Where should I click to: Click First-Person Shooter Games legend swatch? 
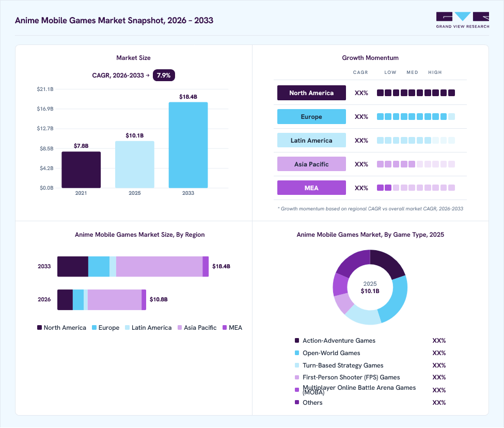point(297,377)
